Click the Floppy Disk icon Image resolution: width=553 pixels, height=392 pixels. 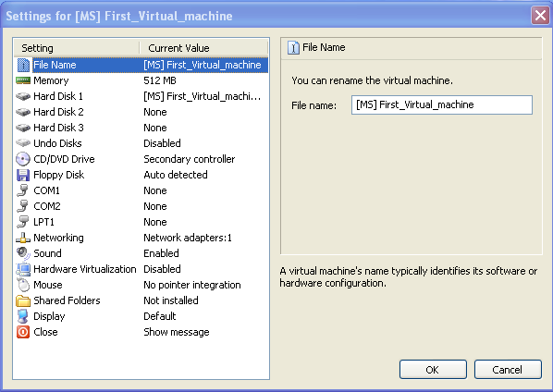click(23, 175)
